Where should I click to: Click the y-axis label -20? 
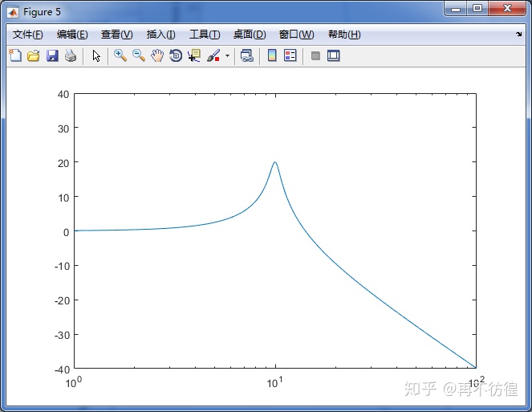[62, 300]
